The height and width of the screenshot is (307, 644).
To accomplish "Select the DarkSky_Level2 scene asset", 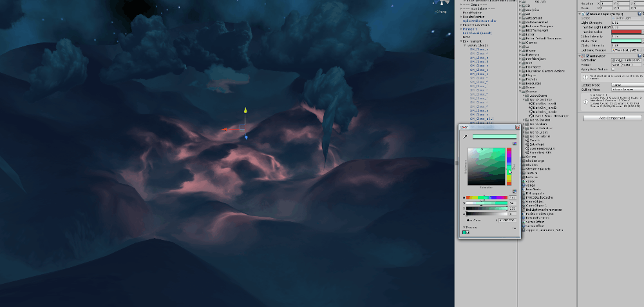I will tap(543, 108).
